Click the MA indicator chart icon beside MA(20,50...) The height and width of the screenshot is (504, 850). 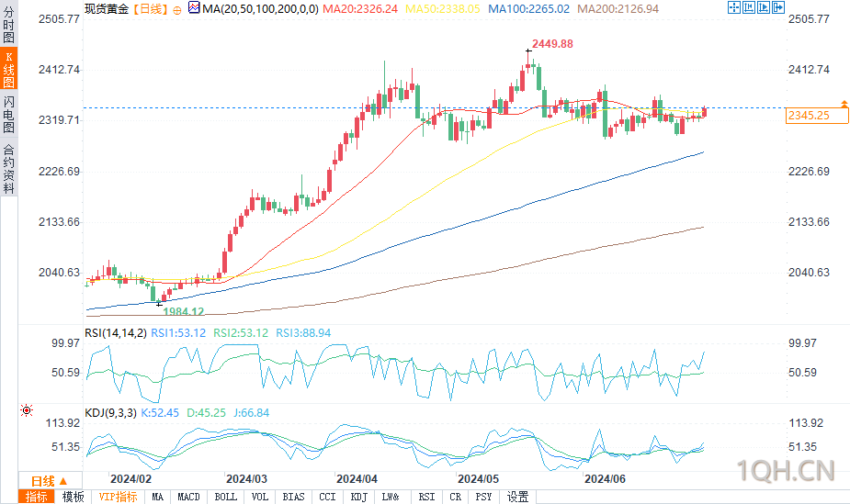[194, 7]
